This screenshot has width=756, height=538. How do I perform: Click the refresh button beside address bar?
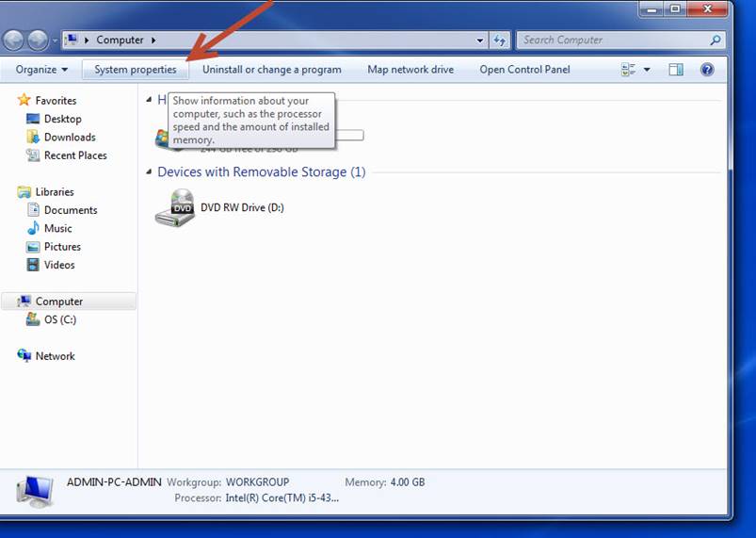tap(500, 41)
